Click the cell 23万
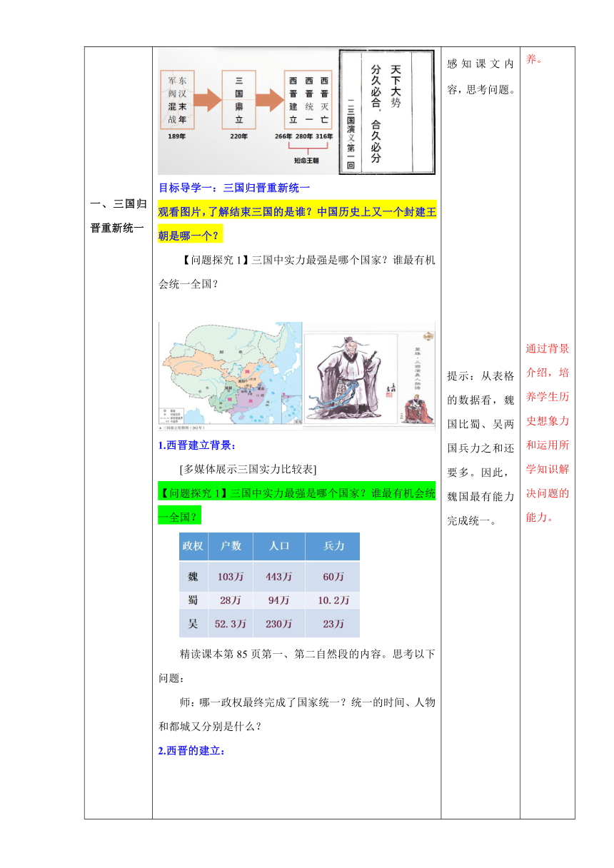614x868 pixels. [x=333, y=623]
